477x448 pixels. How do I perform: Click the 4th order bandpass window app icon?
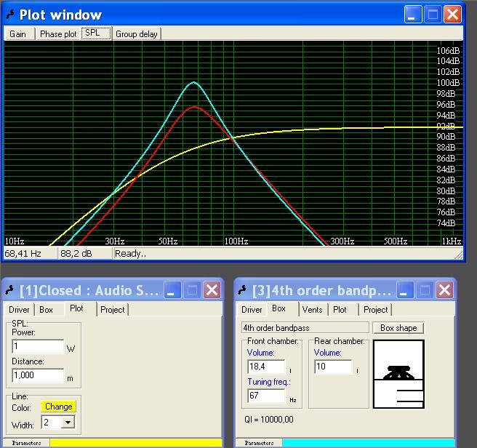(x=242, y=290)
